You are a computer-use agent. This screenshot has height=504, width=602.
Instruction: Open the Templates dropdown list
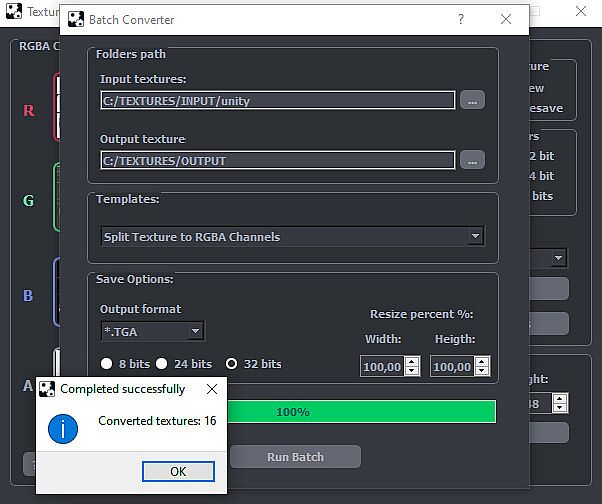tap(475, 236)
